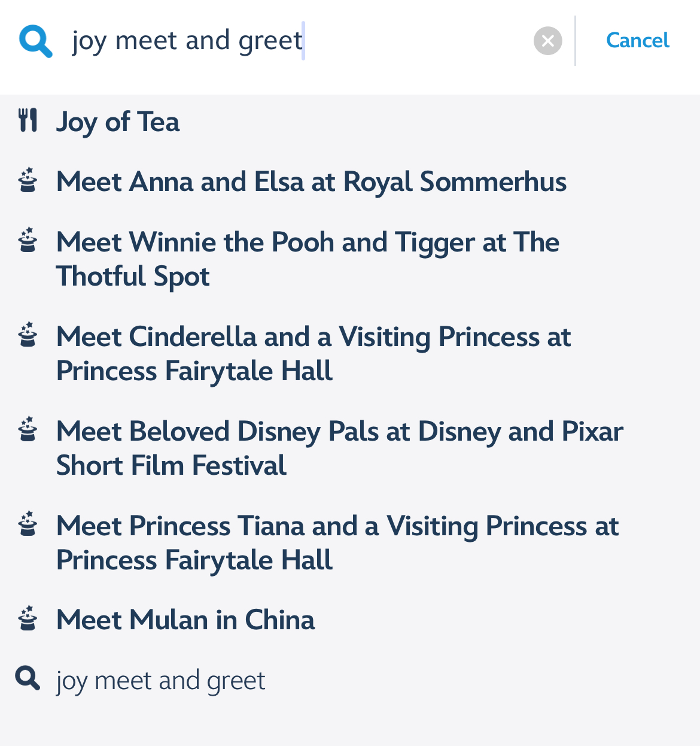Click the magic hat icon beside Anna and Elsa
Screen dimensions: 700x746
coord(28,180)
